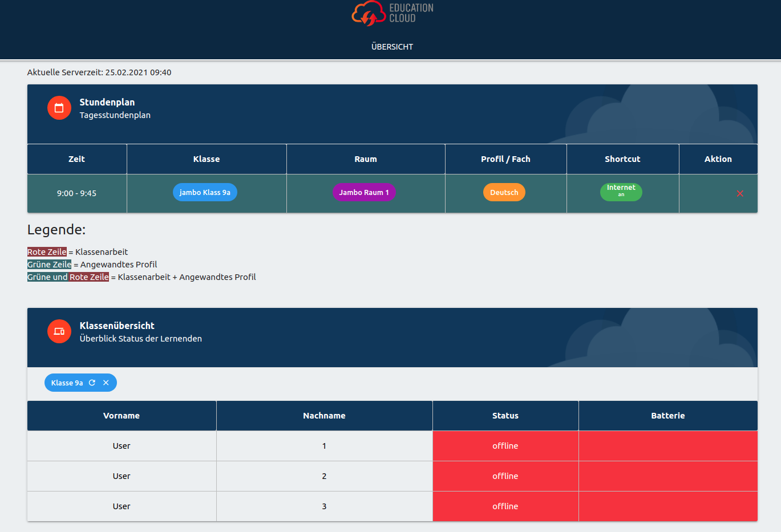
Task: Click User 3's Batterie cell
Action: pyautogui.click(x=668, y=506)
